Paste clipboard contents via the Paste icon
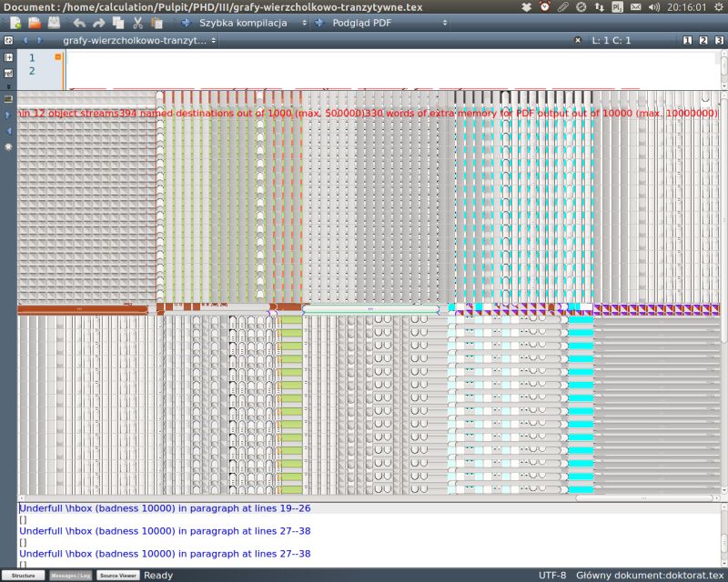This screenshot has height=582, width=728. 158,25
